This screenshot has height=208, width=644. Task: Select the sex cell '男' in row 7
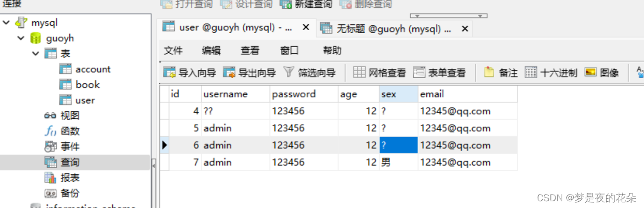click(398, 162)
